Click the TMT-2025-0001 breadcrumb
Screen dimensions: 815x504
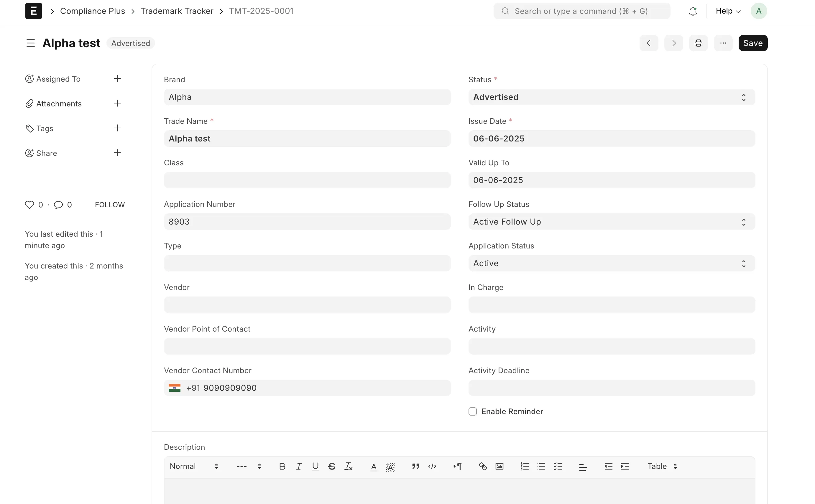point(261,11)
